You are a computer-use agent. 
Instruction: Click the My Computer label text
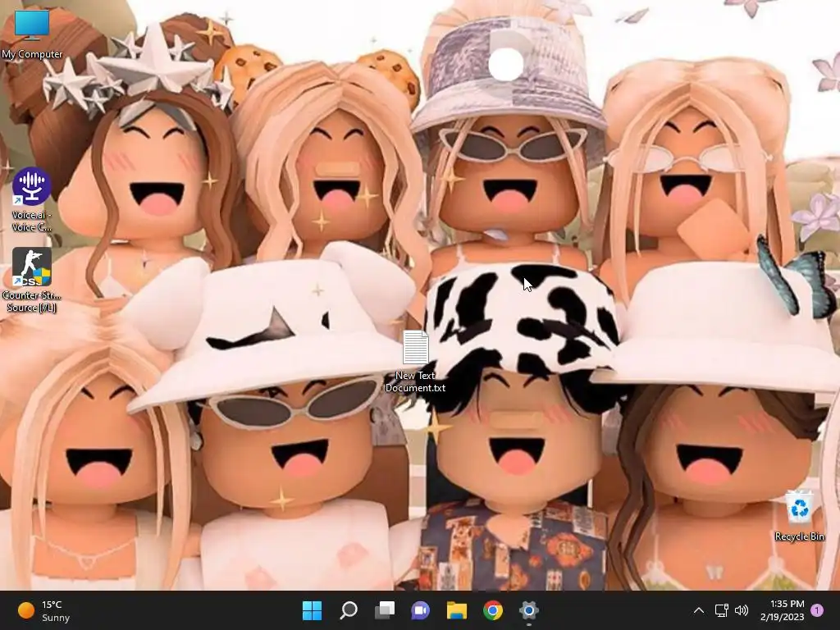point(32,54)
